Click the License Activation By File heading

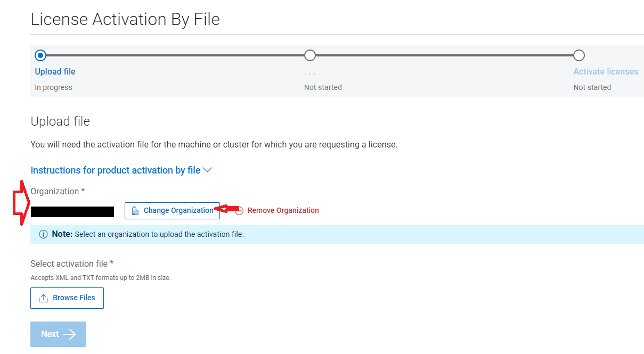point(125,19)
